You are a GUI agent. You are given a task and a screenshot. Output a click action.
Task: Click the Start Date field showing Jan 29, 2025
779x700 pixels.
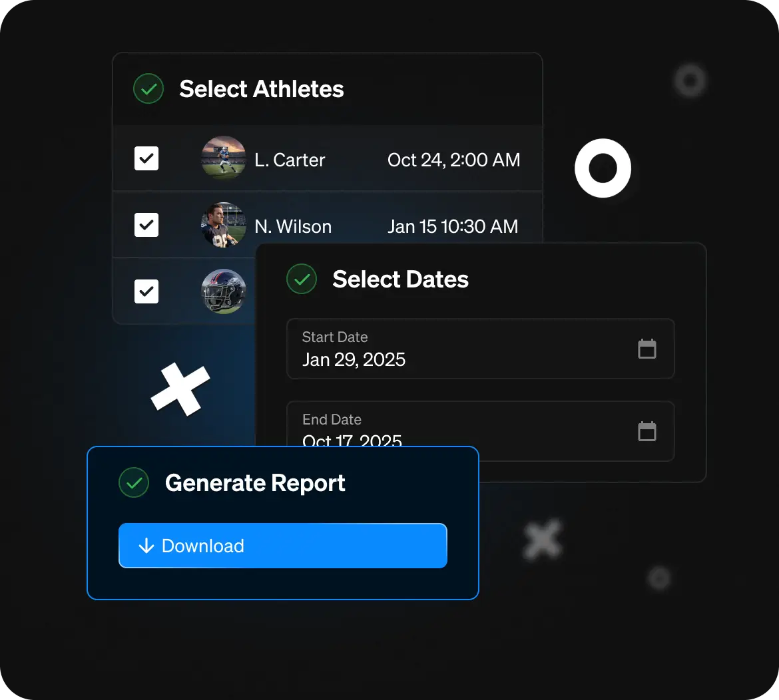[x=459, y=349]
